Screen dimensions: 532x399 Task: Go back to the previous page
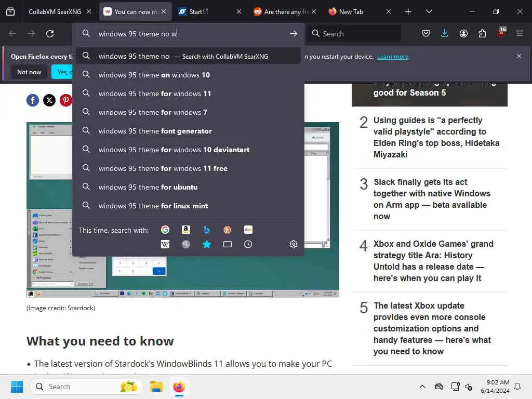click(12, 34)
